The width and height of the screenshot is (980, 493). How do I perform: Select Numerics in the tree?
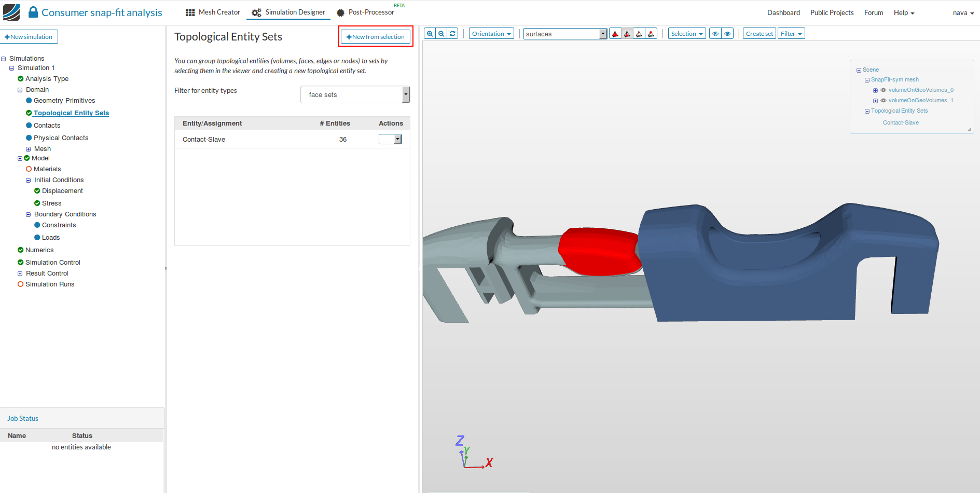(39, 250)
